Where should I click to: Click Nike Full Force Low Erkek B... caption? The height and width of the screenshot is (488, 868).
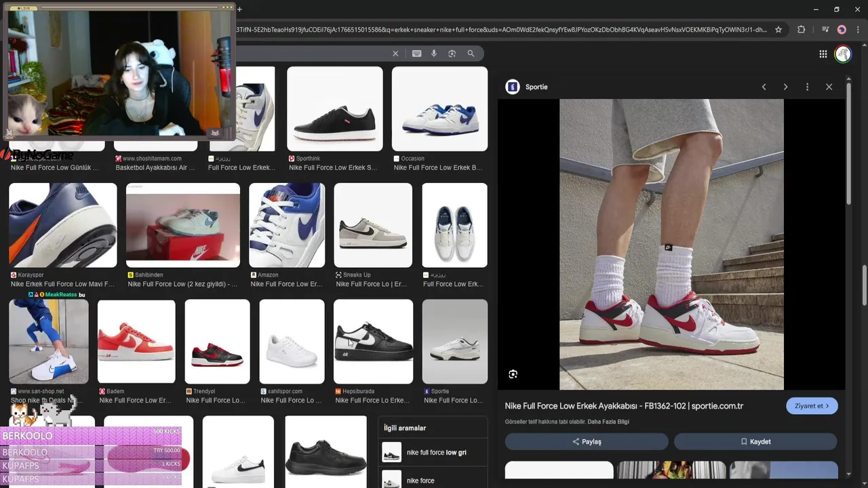click(x=437, y=167)
